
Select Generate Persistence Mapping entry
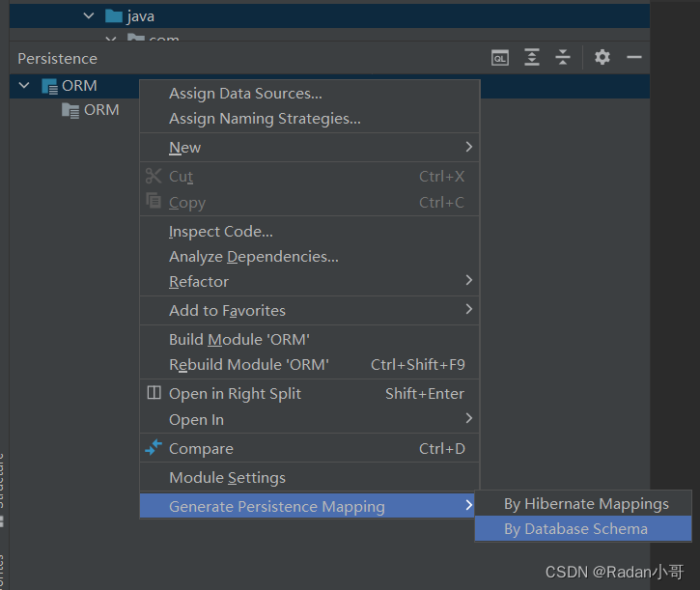(309, 506)
